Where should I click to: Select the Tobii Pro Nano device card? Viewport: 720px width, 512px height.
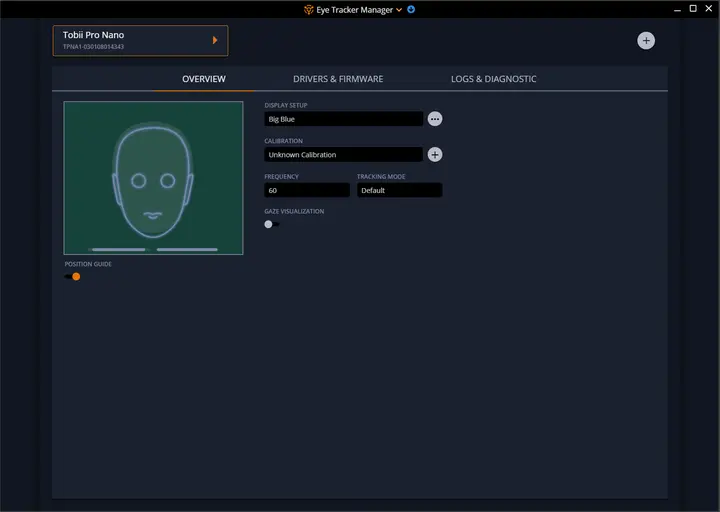[x=140, y=40]
